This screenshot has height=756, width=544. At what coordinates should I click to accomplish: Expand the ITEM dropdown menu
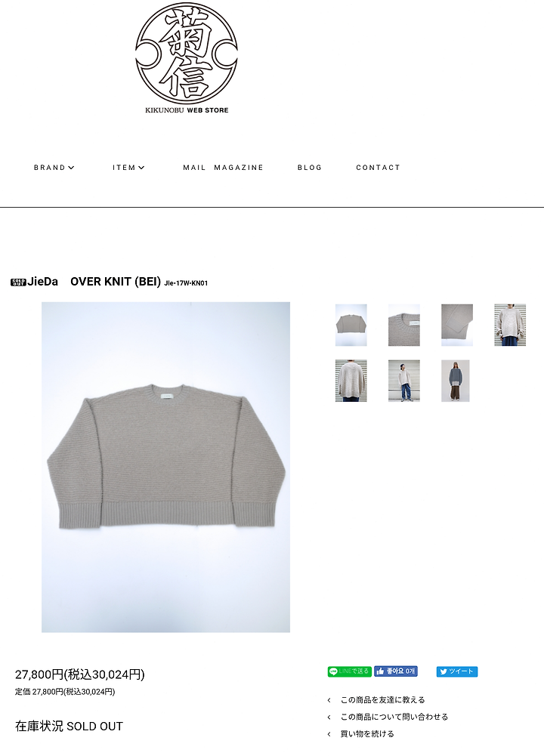coord(128,168)
